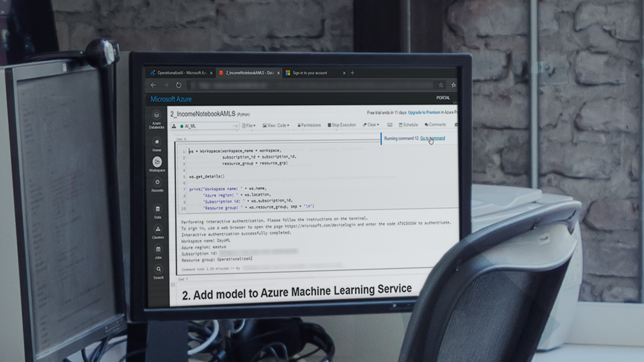The width and height of the screenshot is (644, 362).
Task: Click the Go to command link
Action: (x=432, y=138)
